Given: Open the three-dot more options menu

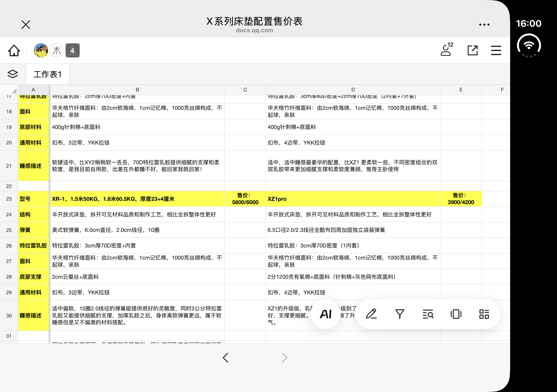Looking at the screenshot, I should coord(484,25).
